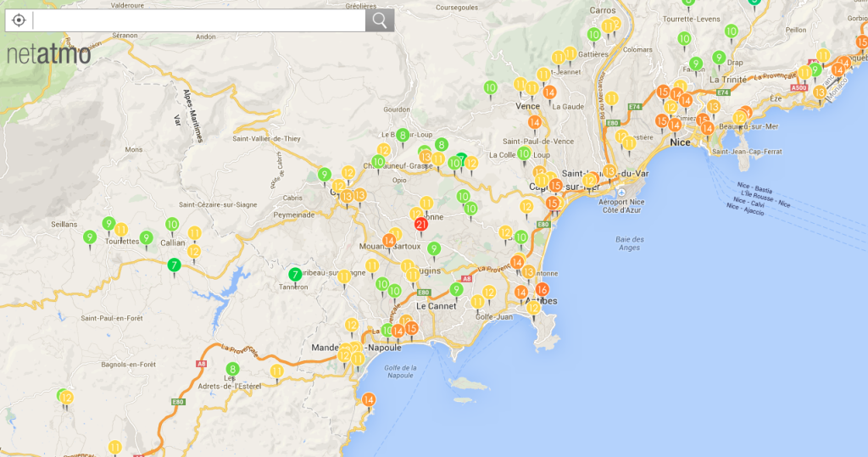868x457 pixels.
Task: Select the orange 16 marker near Antibes
Action: (x=542, y=290)
